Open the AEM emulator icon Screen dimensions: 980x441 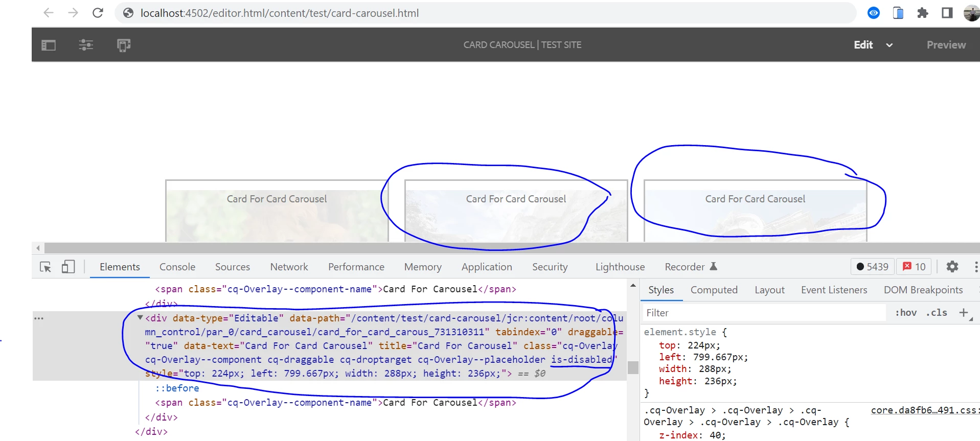click(124, 45)
